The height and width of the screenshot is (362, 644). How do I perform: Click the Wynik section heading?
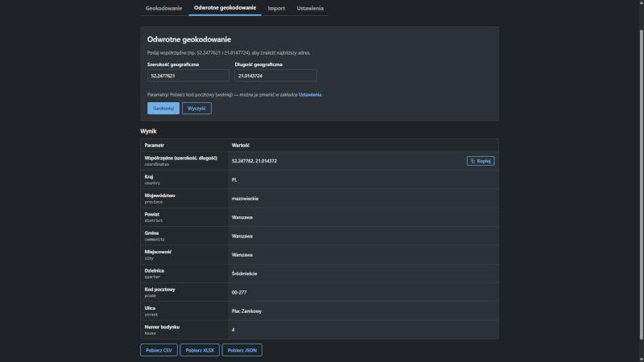coord(148,131)
